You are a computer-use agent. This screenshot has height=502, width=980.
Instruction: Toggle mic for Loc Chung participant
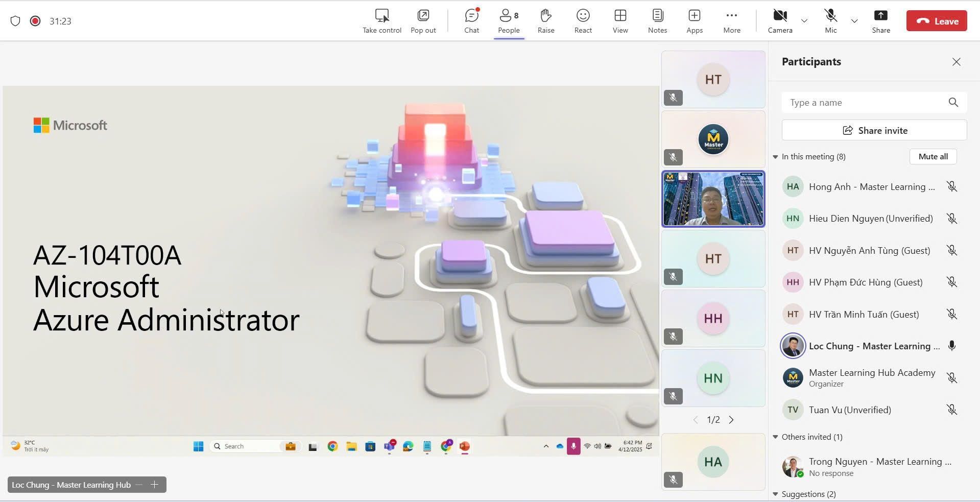click(x=952, y=346)
